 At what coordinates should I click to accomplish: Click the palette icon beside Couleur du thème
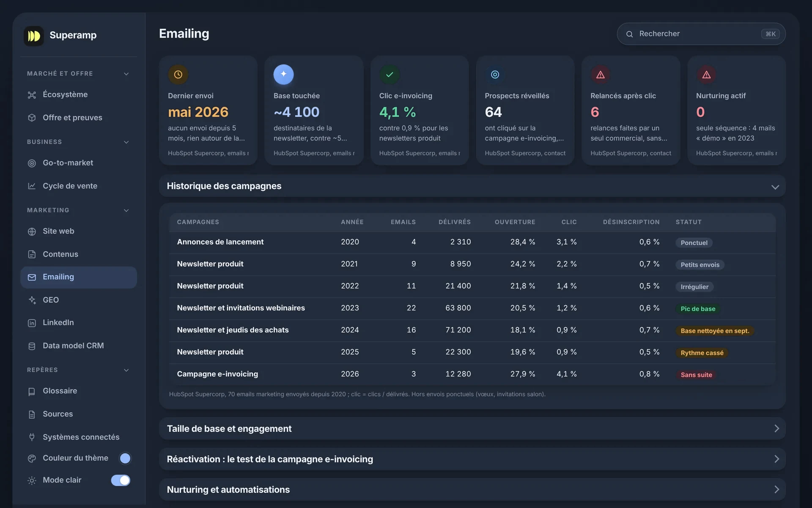coord(32,458)
